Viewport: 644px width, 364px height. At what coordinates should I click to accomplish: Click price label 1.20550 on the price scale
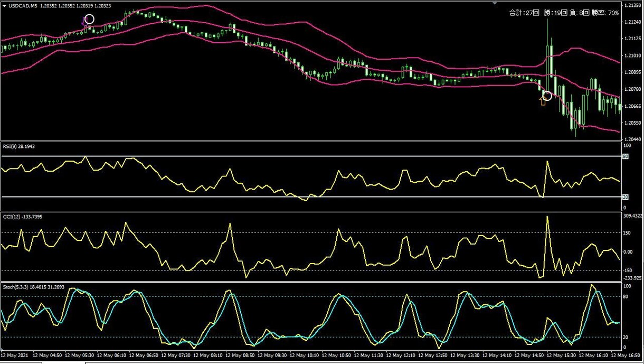tap(632, 123)
